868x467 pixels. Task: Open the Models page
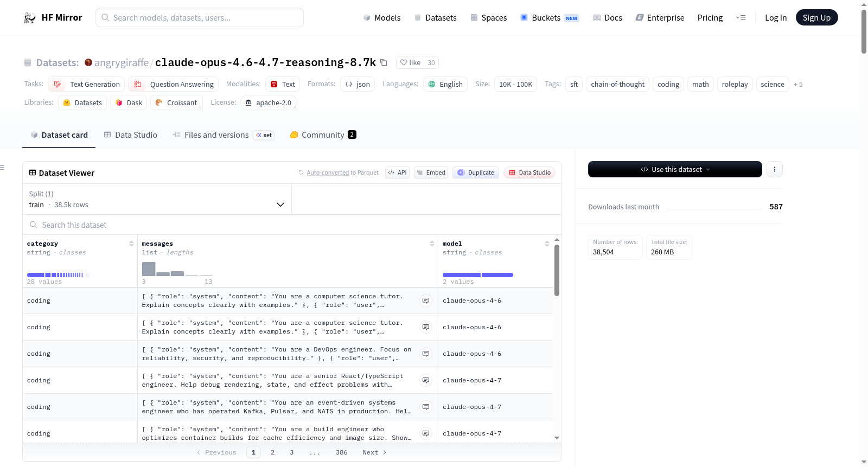(382, 18)
